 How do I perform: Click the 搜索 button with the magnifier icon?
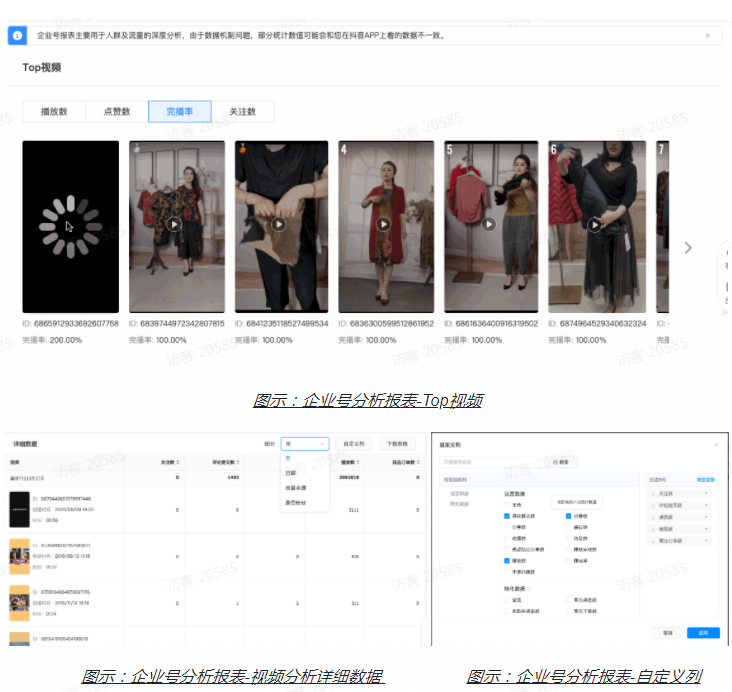[x=563, y=462]
